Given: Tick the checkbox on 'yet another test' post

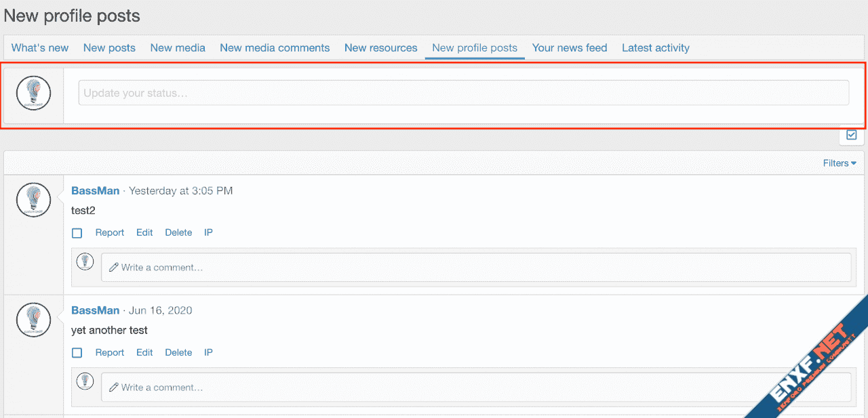Looking at the screenshot, I should tap(77, 353).
